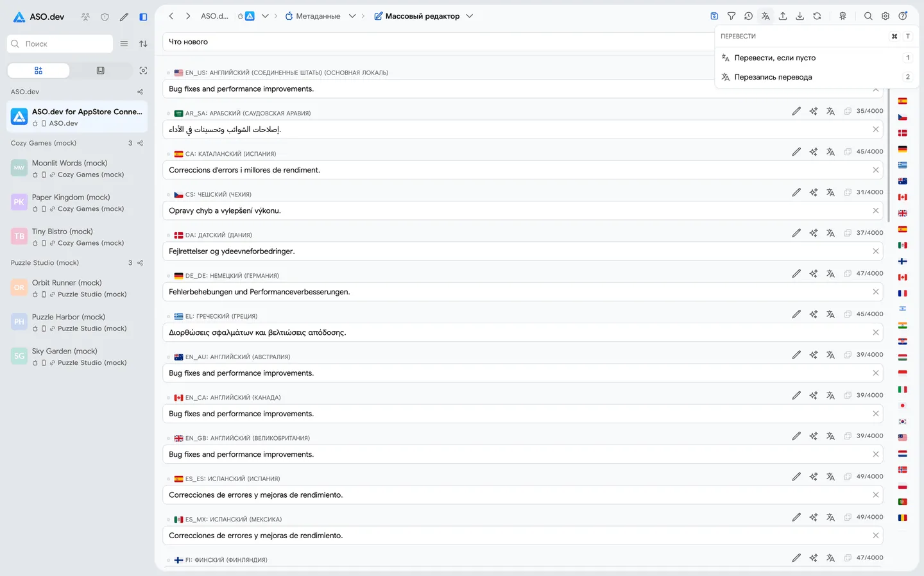Expand the app selector chevron in the breadcrumb
Viewport: 924px width, 576px height.
point(265,16)
